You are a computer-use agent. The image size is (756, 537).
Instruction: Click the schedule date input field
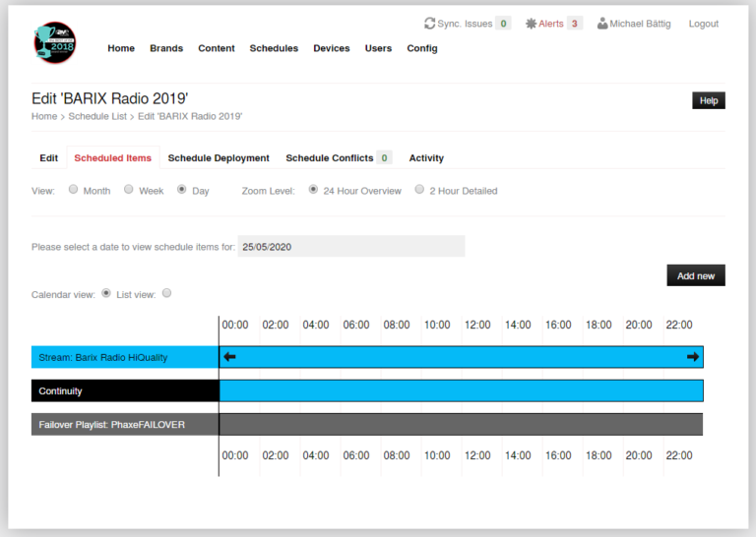pyautogui.click(x=350, y=247)
